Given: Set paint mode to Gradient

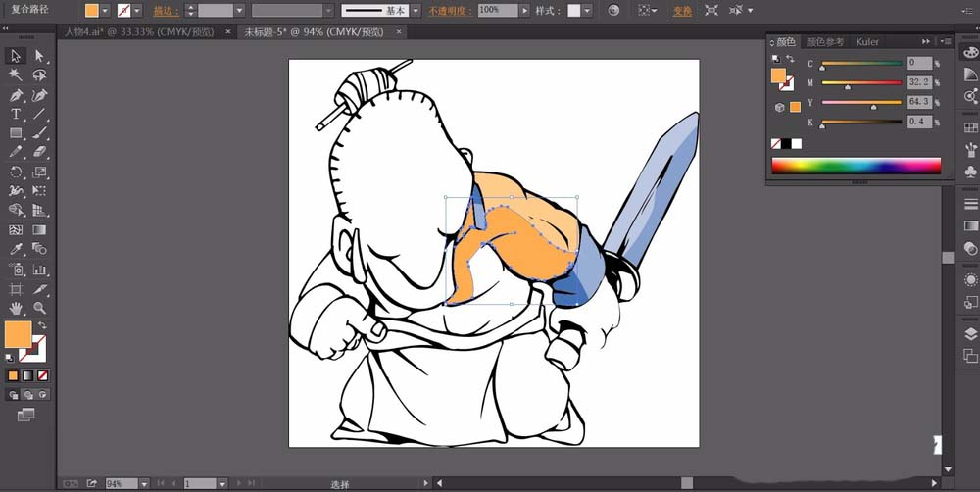Looking at the screenshot, I should click(28, 375).
